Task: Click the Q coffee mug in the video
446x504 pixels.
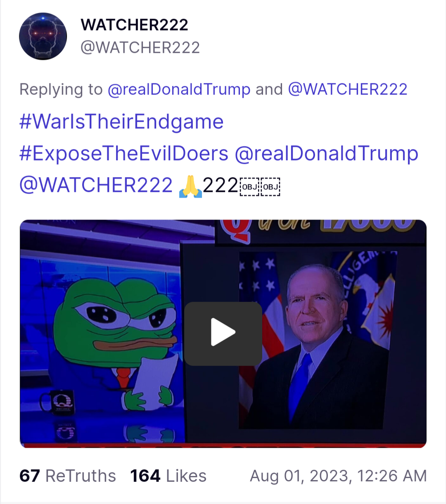Action: [58, 403]
